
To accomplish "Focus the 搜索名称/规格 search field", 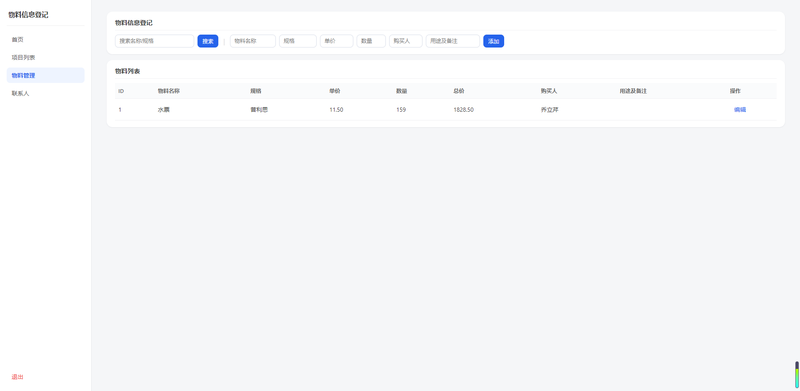I will coord(155,41).
